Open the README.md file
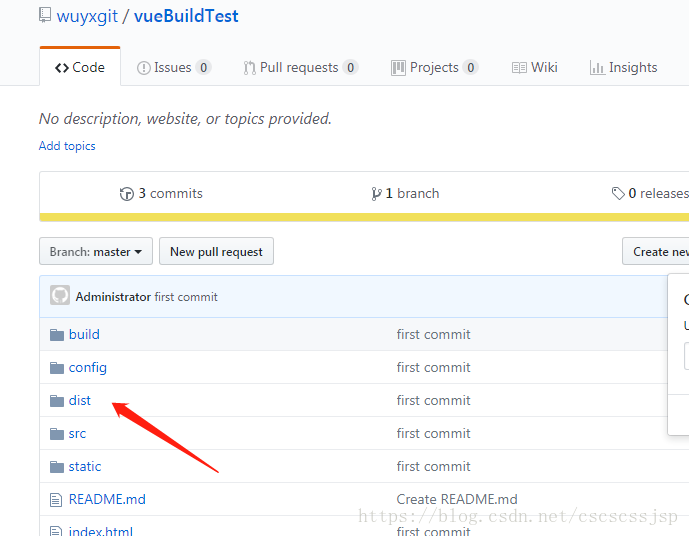689x536 pixels. tap(107, 499)
